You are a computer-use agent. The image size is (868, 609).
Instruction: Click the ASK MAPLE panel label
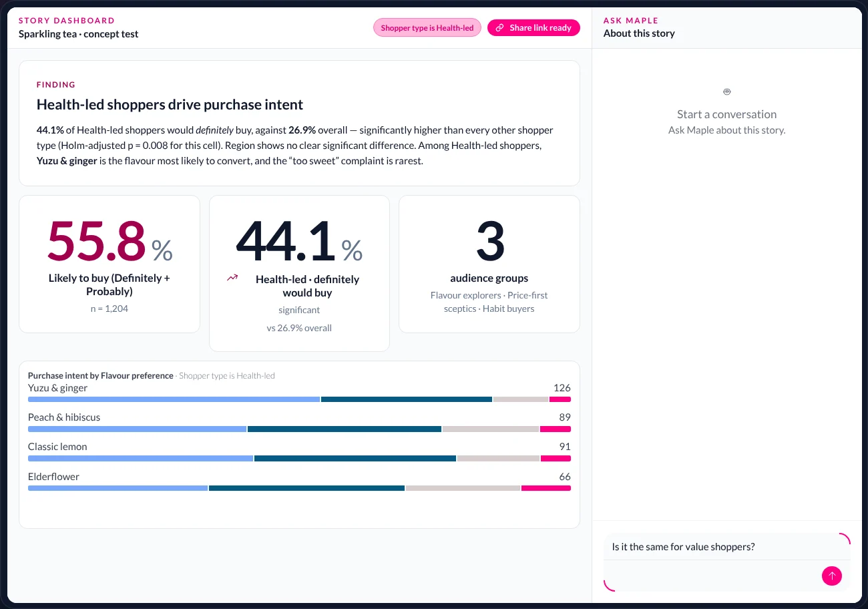pyautogui.click(x=631, y=21)
